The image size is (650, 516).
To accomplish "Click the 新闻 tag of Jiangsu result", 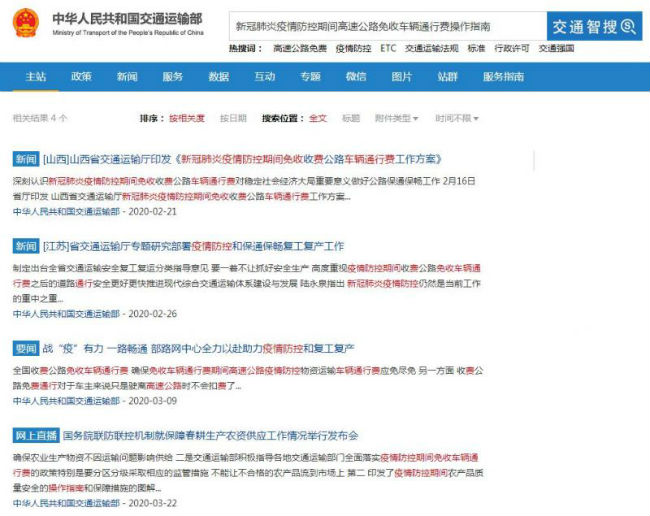I will pos(26,246).
